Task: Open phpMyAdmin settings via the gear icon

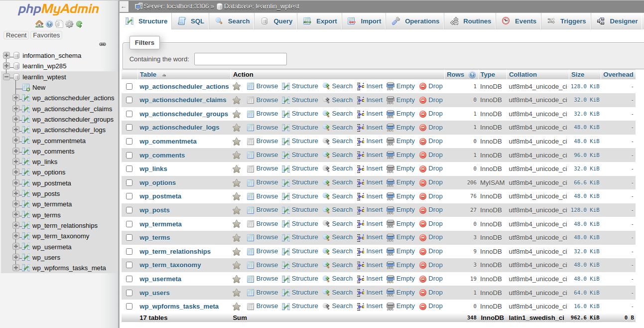Action: (69, 23)
